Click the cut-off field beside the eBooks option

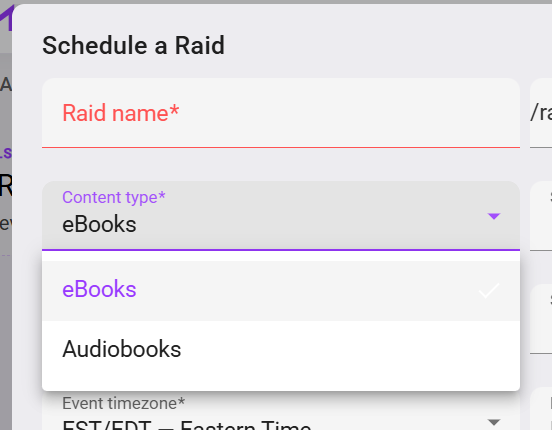541,319
